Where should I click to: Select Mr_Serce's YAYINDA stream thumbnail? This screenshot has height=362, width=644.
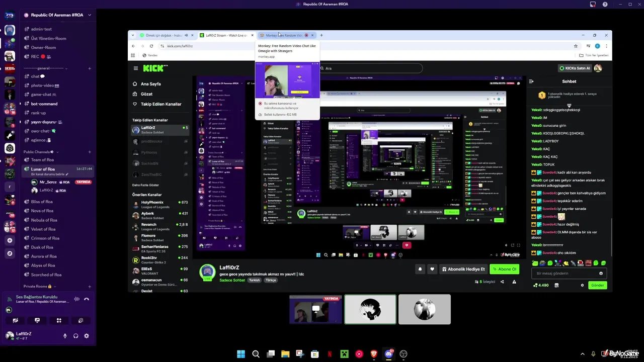coord(315,309)
